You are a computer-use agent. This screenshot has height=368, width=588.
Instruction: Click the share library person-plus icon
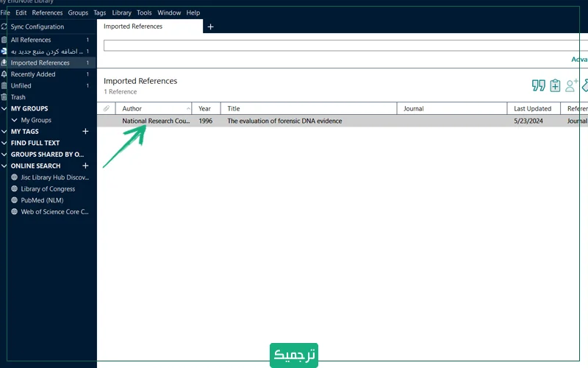(x=572, y=85)
